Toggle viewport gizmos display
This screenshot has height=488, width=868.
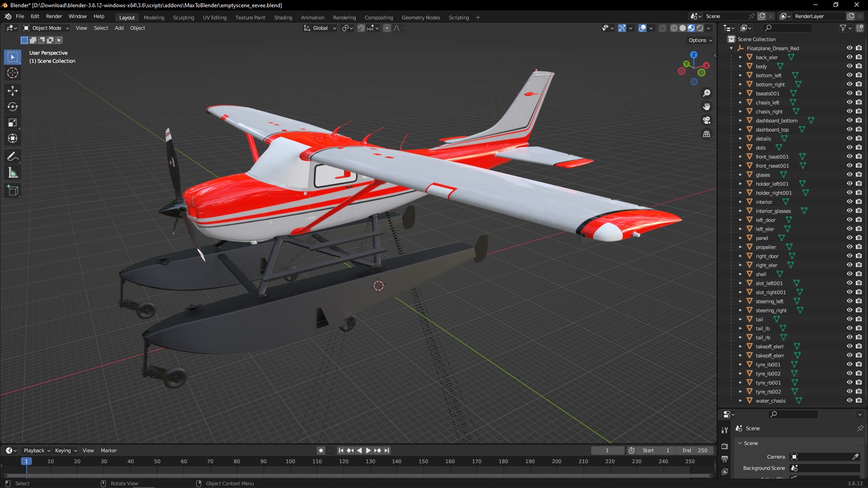pos(622,28)
